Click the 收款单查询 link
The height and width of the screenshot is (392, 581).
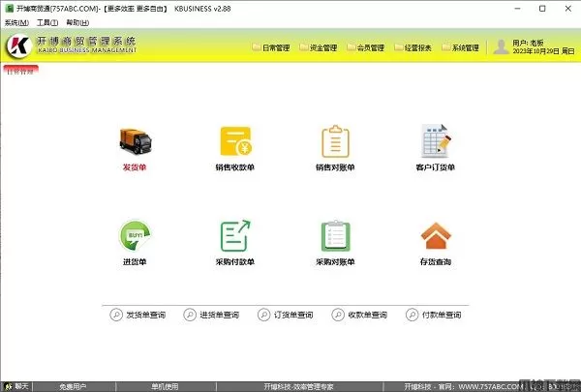(368, 315)
